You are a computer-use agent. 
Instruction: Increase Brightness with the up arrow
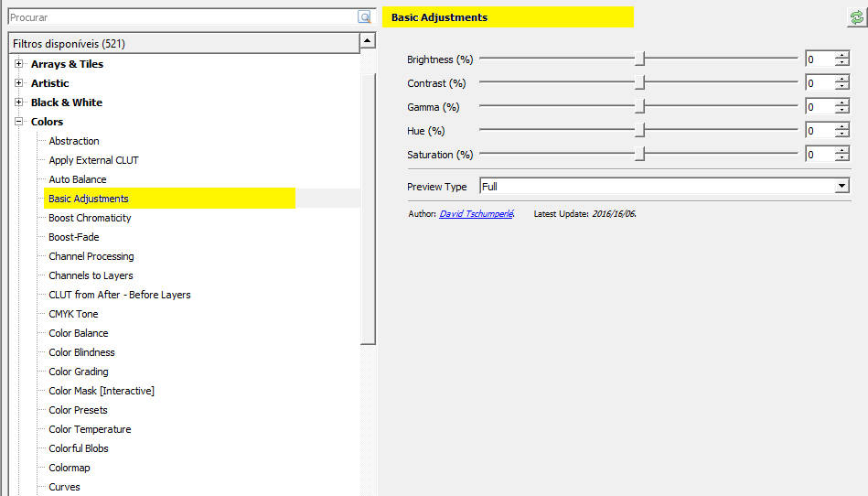(842, 55)
